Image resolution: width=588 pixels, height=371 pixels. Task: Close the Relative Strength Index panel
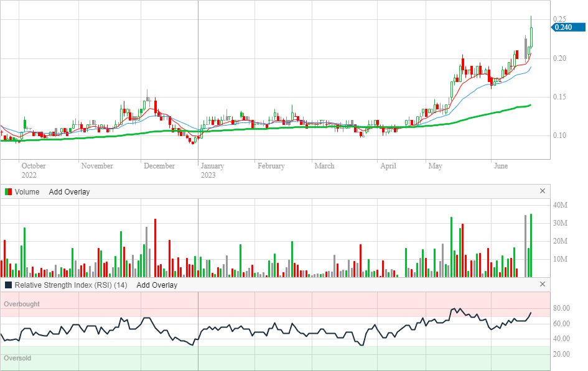(542, 285)
